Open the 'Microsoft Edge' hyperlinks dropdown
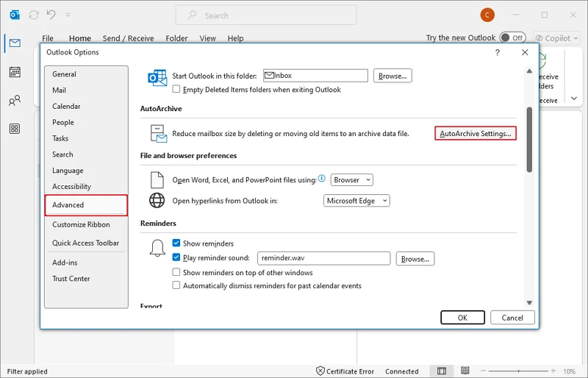 click(356, 201)
